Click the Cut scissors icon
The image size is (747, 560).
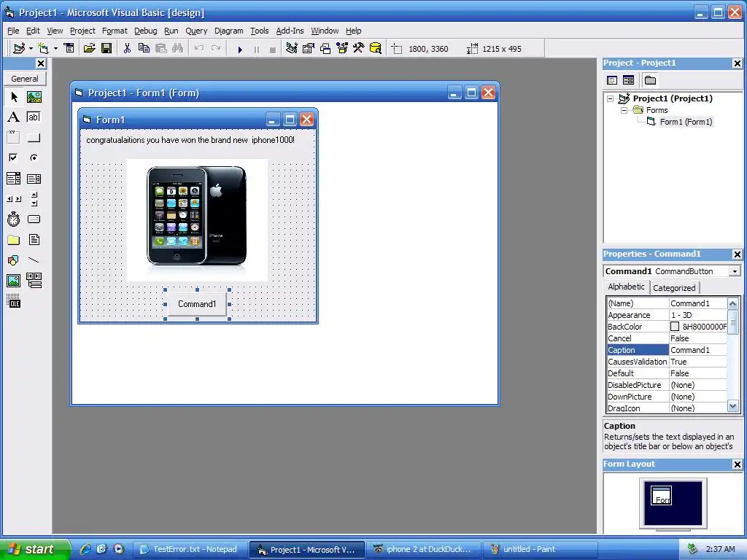tap(127, 49)
